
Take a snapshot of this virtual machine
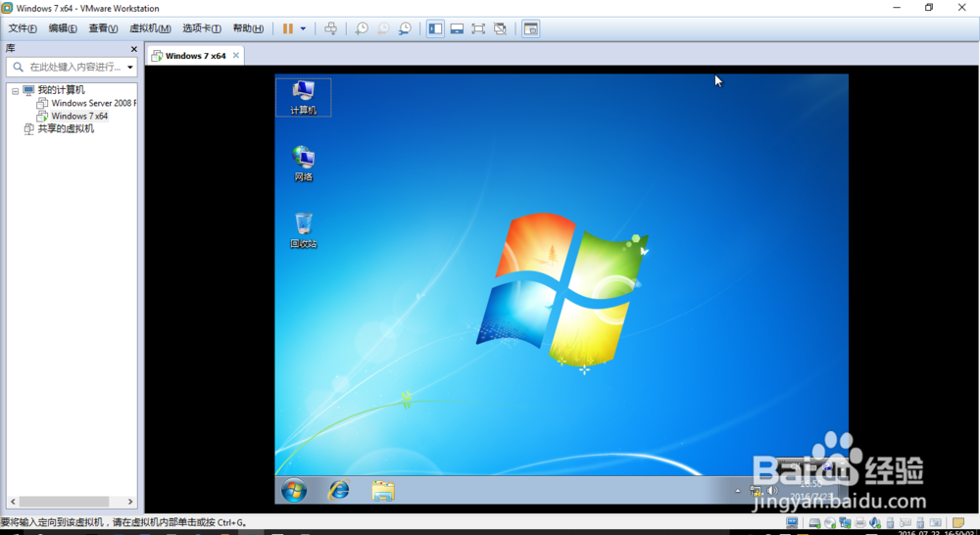click(x=362, y=28)
